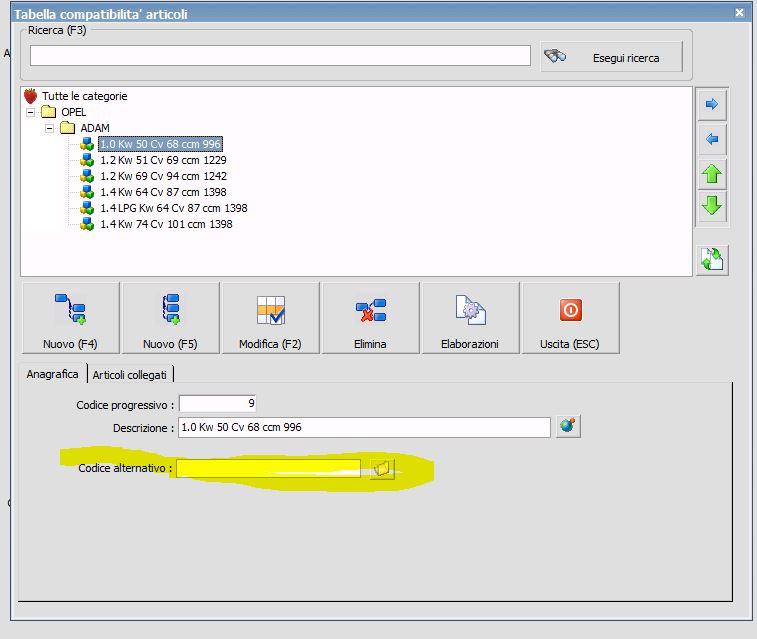The height and width of the screenshot is (639, 757).
Task: Open the Elaborazioni button
Action: coord(470,318)
